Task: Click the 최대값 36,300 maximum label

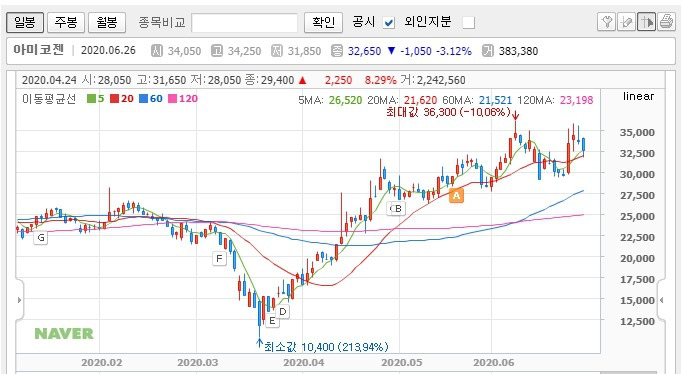Action: (448, 112)
